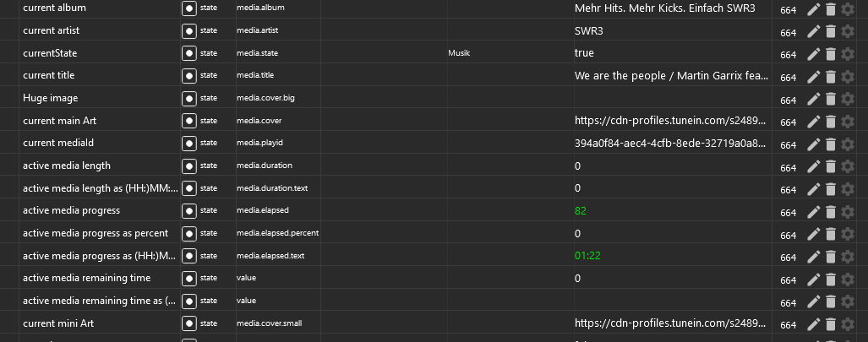Image resolution: width=868 pixels, height=342 pixels.
Task: Select the media.cover tunein URL value
Action: [x=670, y=121]
